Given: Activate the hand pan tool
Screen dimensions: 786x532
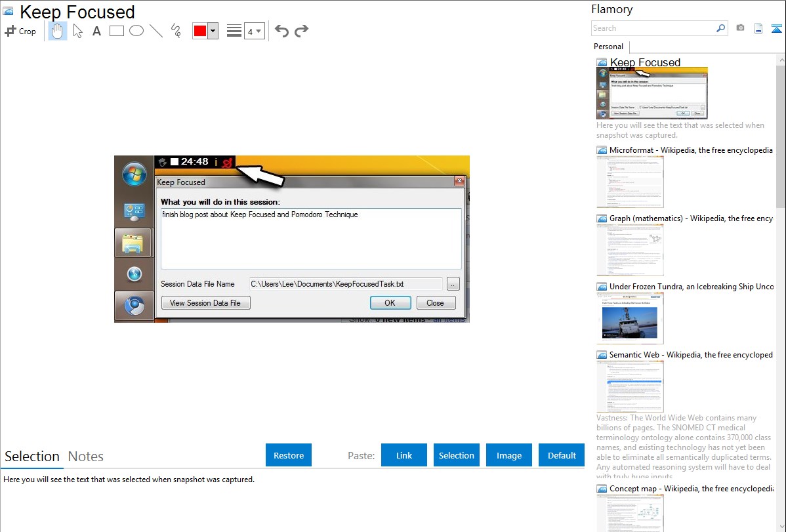Looking at the screenshot, I should tap(57, 31).
